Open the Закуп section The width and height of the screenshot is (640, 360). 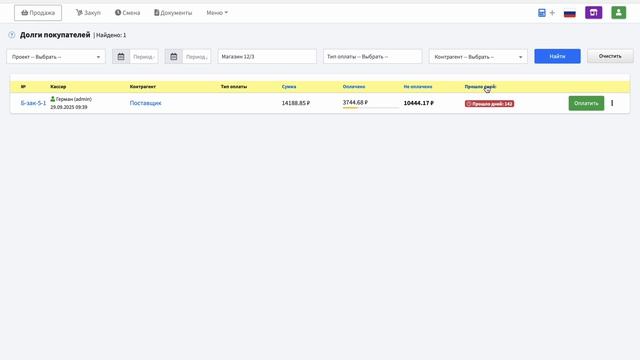(x=88, y=13)
